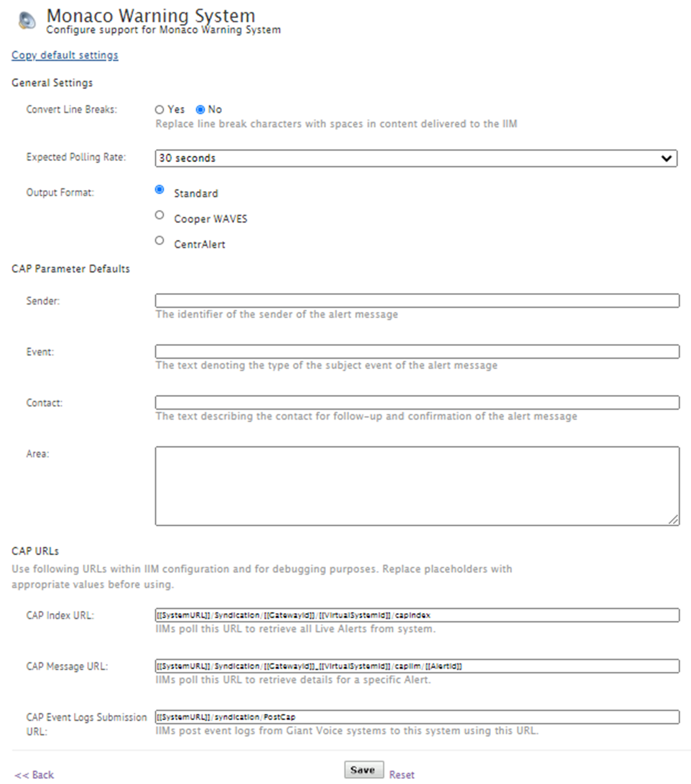
Task: Click the 'Expected Polling Rate:' label
Action: [76, 157]
